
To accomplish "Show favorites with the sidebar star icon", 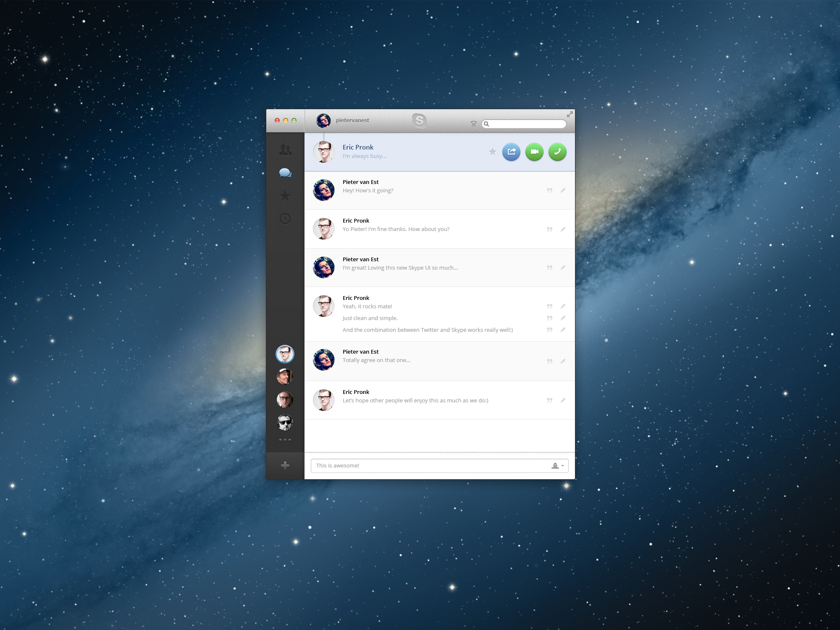I will pos(285,195).
